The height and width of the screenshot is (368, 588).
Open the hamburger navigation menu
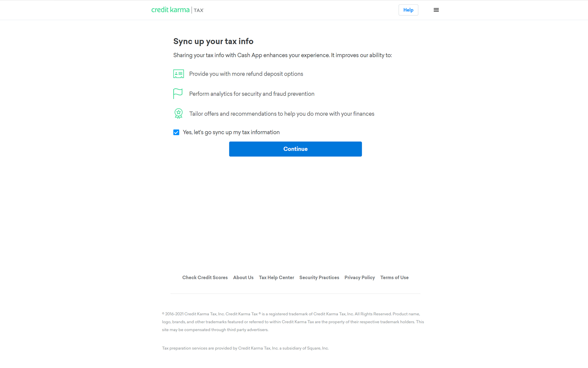[x=436, y=10]
